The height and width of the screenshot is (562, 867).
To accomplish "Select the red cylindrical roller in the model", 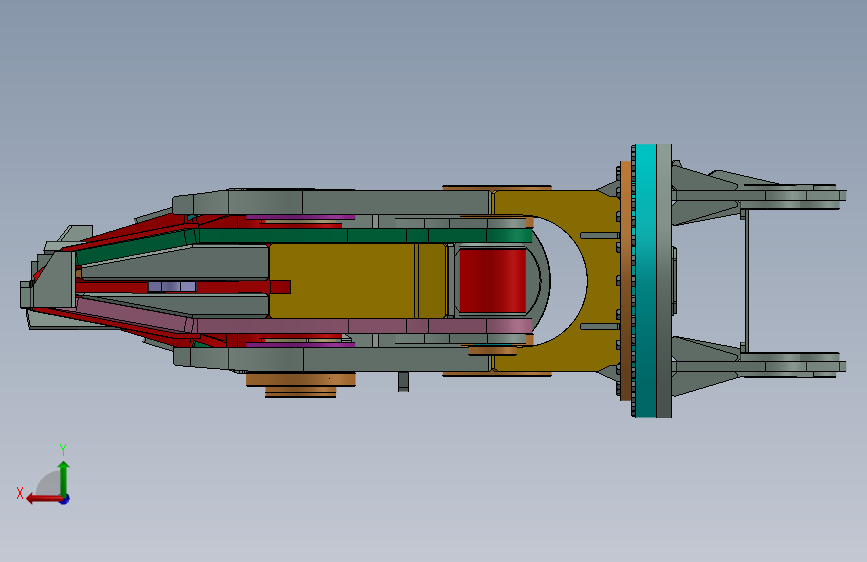I will point(492,280).
